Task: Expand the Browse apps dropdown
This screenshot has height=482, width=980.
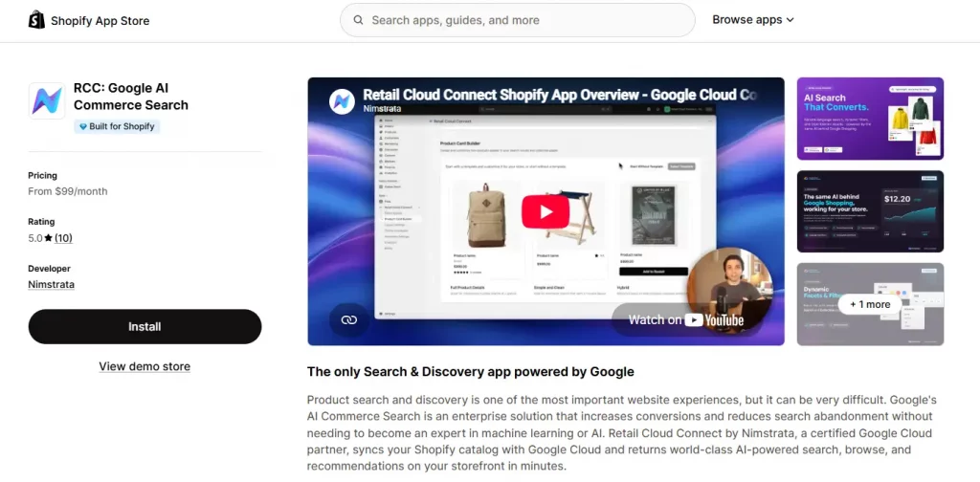Action: [753, 20]
